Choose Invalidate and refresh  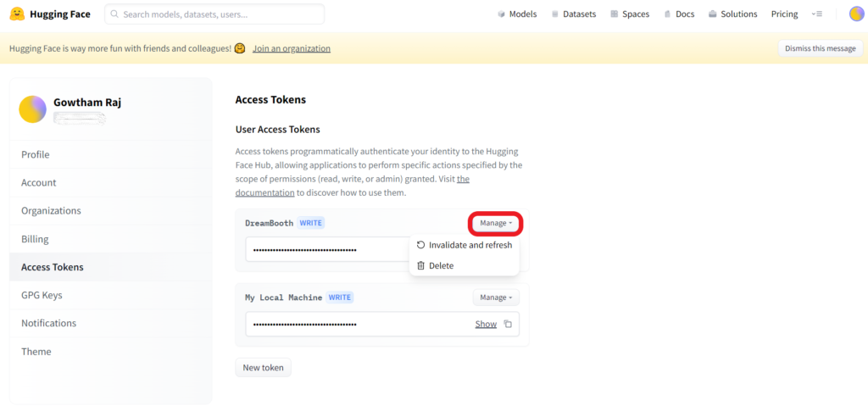coord(464,245)
